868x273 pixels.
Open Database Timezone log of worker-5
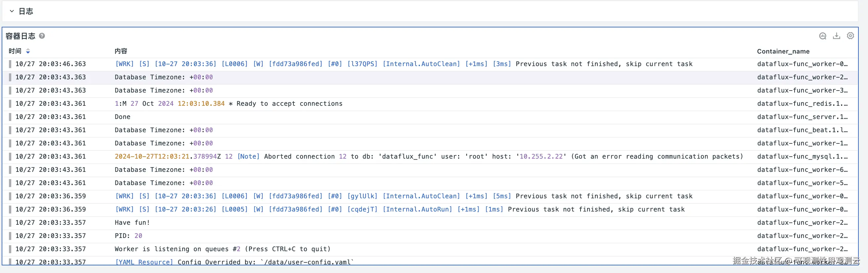click(164, 183)
